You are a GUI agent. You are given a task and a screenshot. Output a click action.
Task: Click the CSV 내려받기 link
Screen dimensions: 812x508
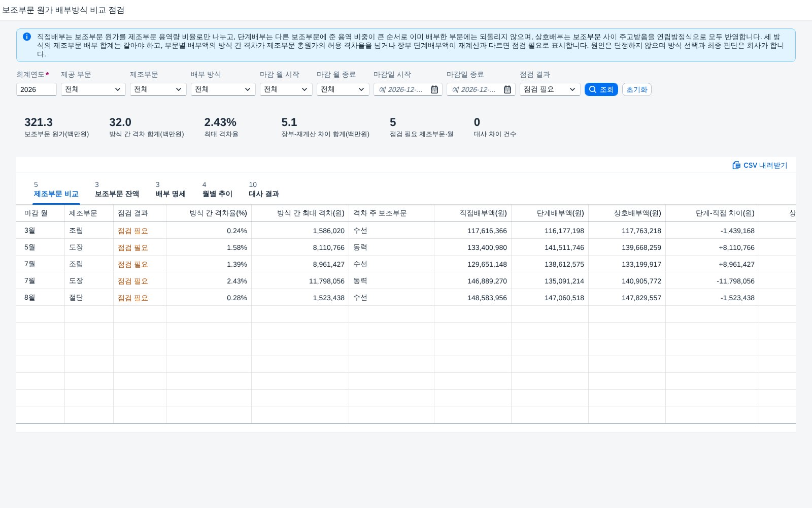(x=760, y=165)
